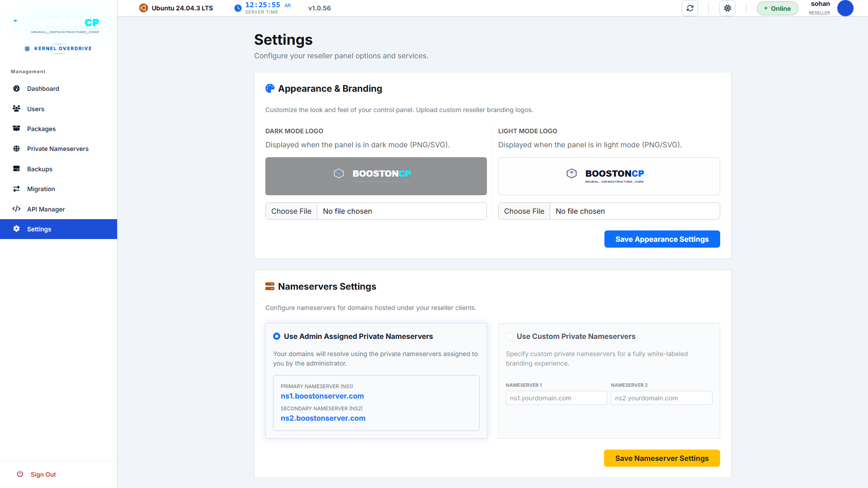This screenshot has width=868, height=488.
Task: Click the Users group icon
Action: 16,108
